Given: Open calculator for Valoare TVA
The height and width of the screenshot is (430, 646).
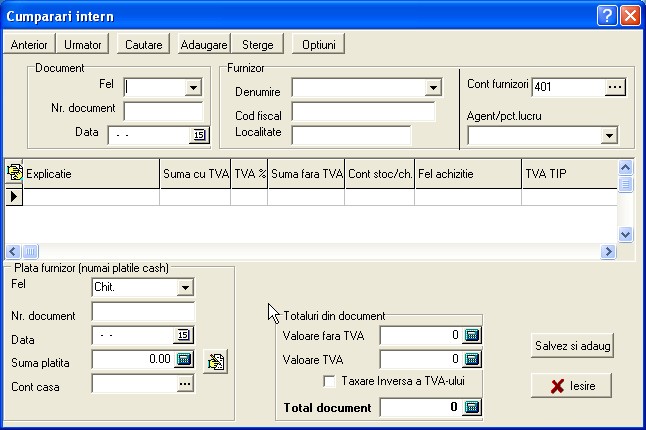Looking at the screenshot, I should [x=473, y=359].
